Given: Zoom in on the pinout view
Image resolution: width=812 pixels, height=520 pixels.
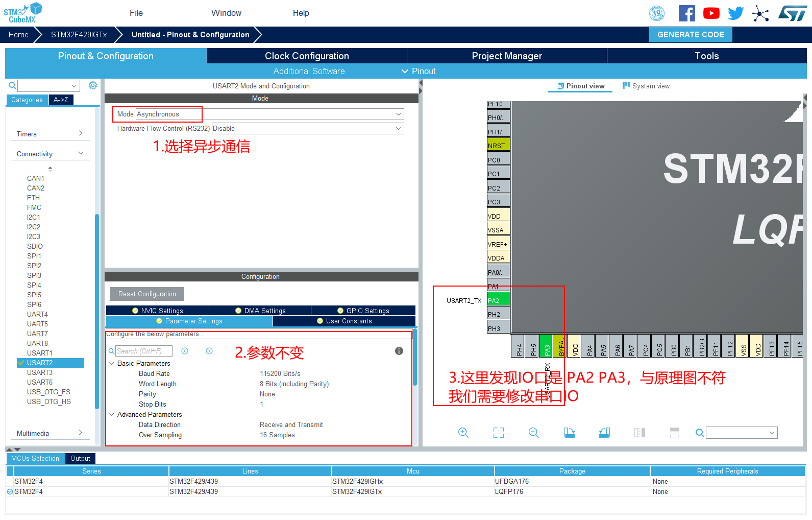Looking at the screenshot, I should [x=463, y=433].
